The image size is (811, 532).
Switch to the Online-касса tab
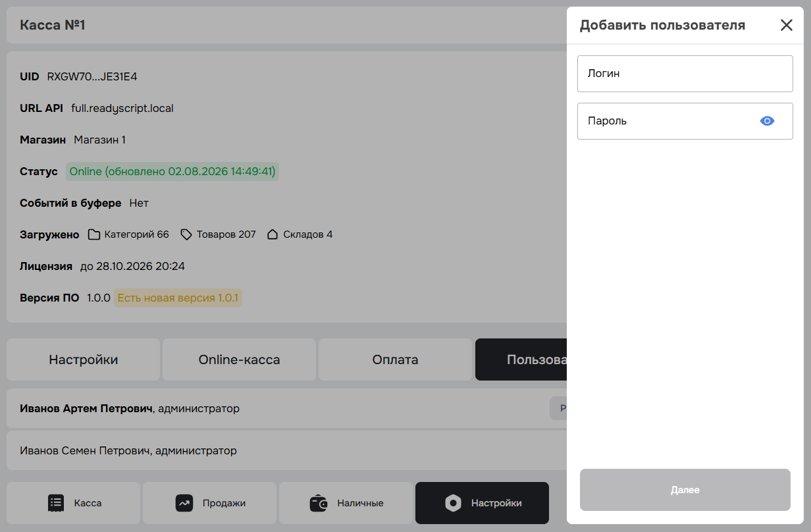coord(239,359)
